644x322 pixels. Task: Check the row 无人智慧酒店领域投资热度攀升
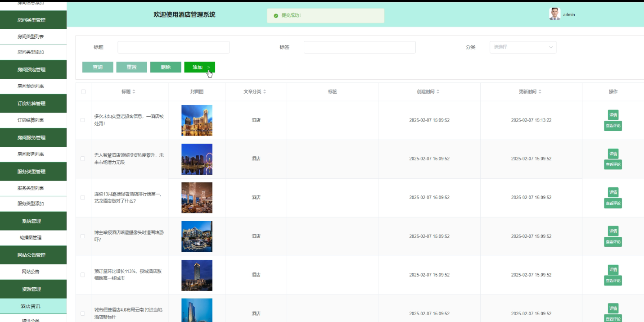click(82, 159)
